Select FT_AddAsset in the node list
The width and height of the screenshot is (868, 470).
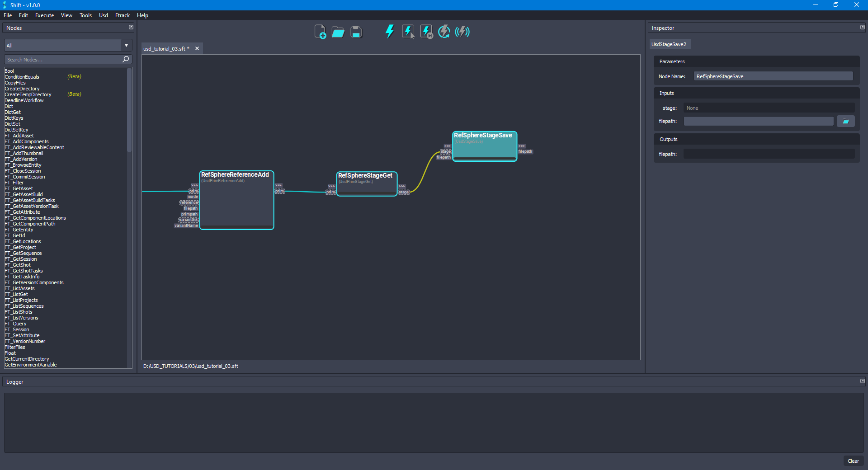(x=19, y=136)
